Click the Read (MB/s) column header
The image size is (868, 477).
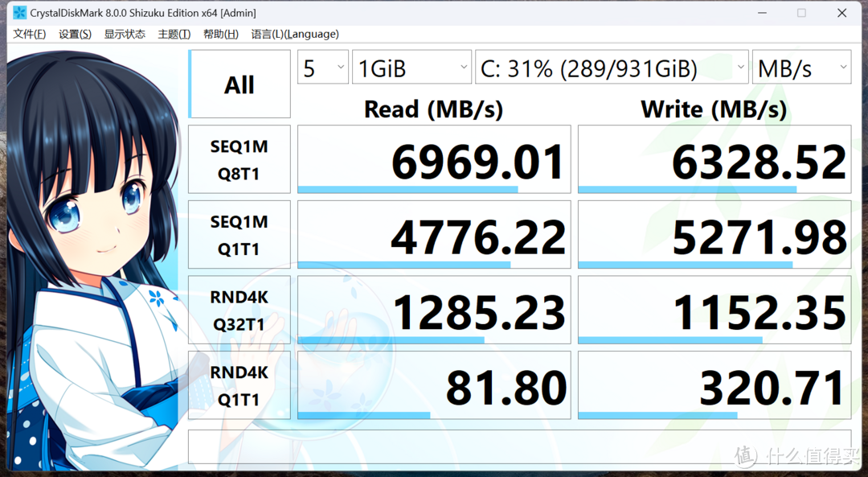coord(433,109)
